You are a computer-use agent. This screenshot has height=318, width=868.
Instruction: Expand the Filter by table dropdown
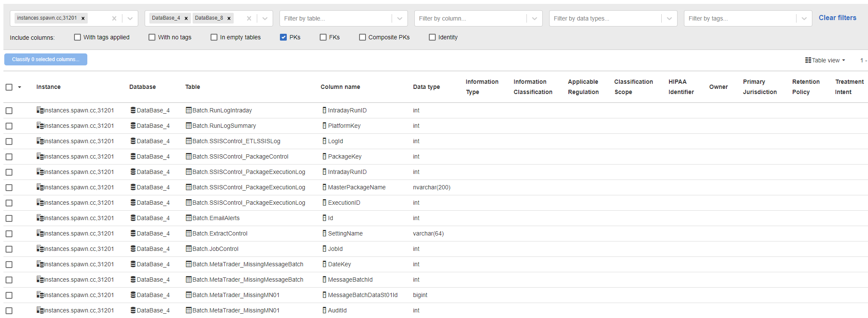[x=399, y=18]
